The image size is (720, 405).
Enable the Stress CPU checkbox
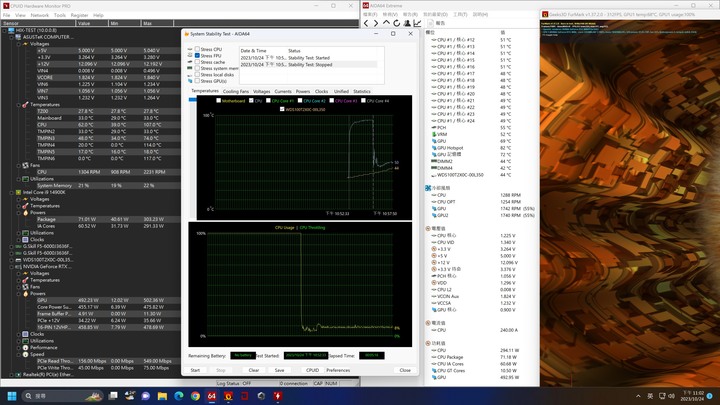coord(197,49)
